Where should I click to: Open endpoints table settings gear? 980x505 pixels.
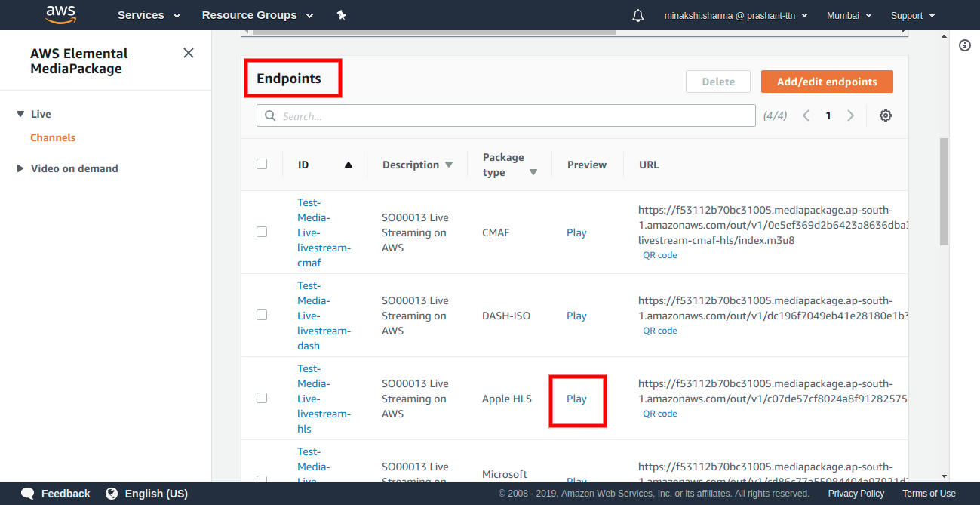tap(886, 115)
